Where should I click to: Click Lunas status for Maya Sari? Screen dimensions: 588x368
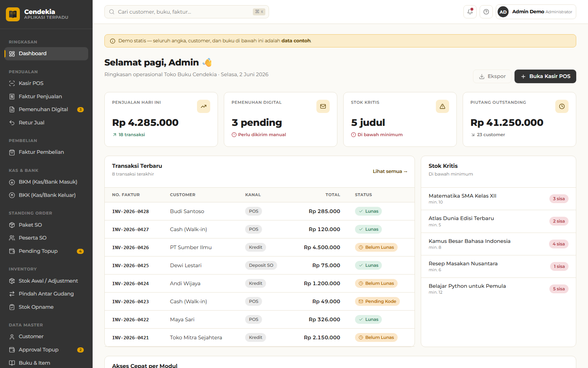click(x=368, y=319)
